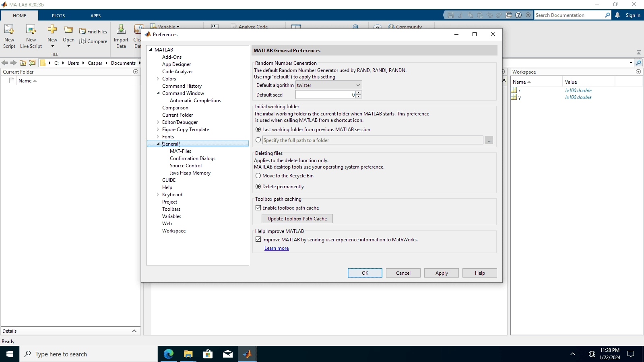
Task: Click the Copy icon in quick access toolbar
Action: (x=470, y=15)
